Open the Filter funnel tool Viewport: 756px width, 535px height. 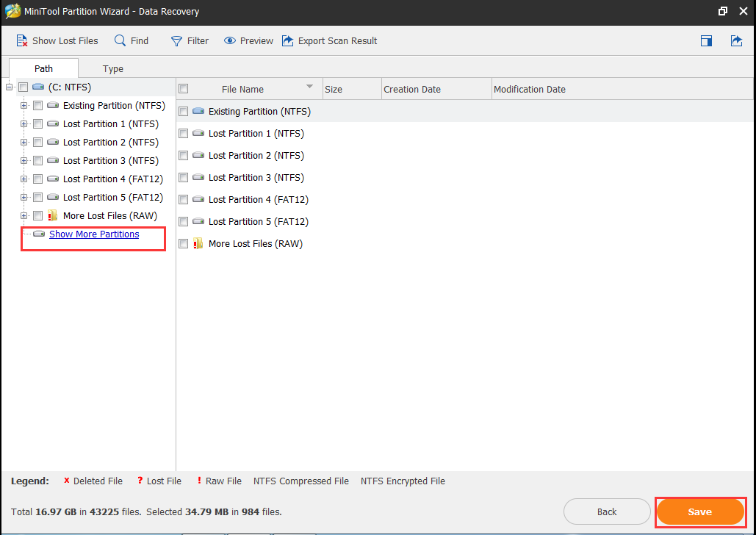(176, 41)
